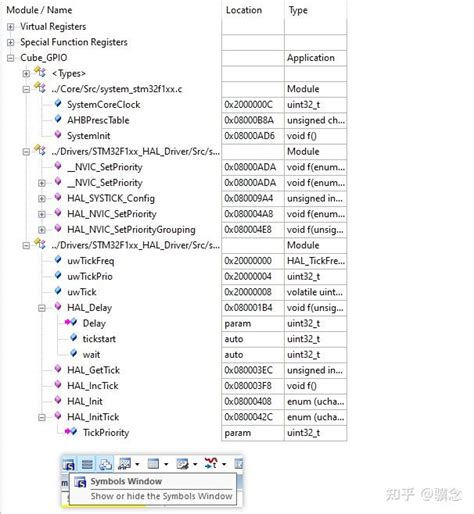Open the Memory windows dropdown arrow

point(166,464)
